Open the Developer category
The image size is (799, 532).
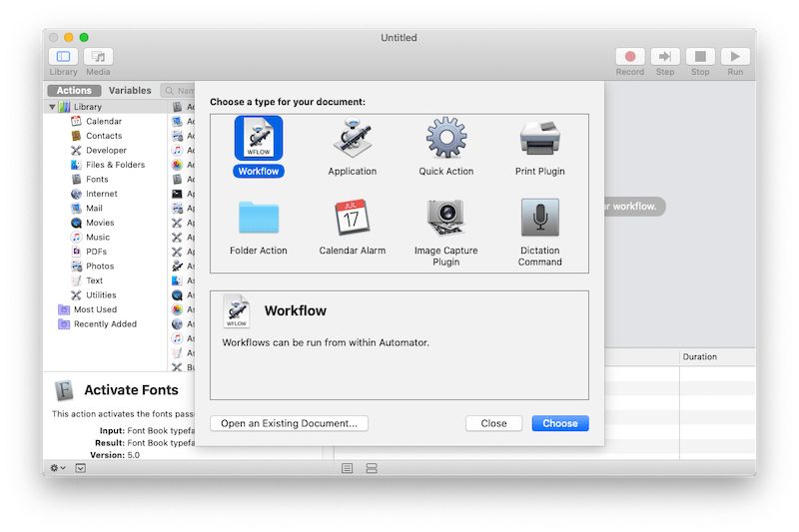(x=106, y=150)
